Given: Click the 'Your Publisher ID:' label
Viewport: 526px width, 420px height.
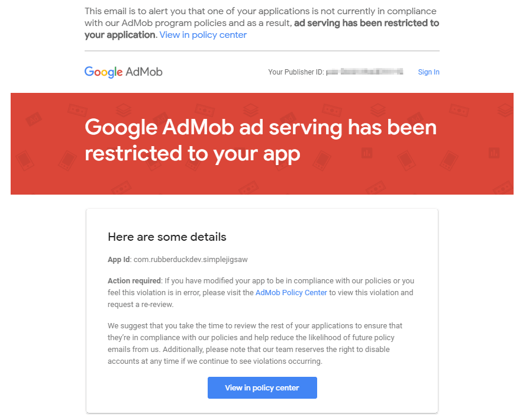Looking at the screenshot, I should coord(296,72).
